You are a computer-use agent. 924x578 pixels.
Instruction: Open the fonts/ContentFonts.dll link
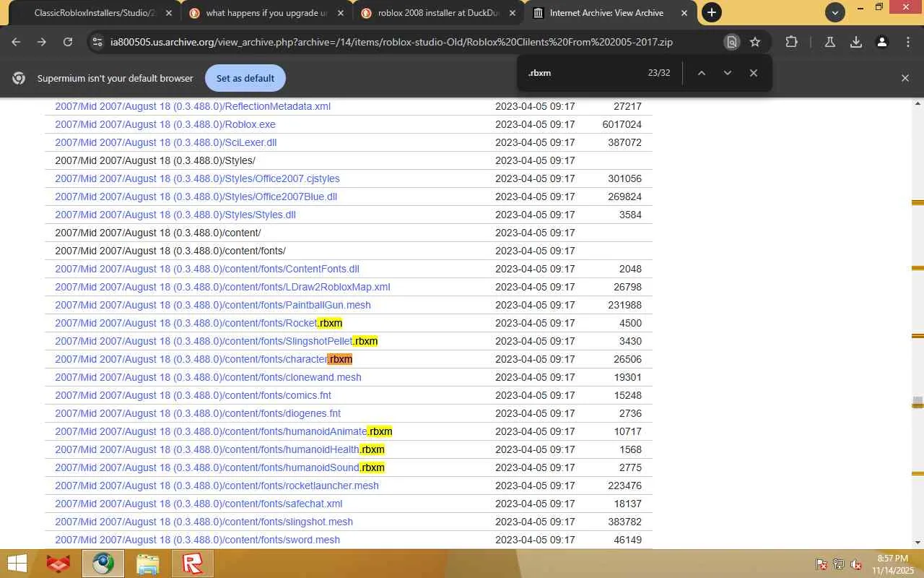point(207,269)
